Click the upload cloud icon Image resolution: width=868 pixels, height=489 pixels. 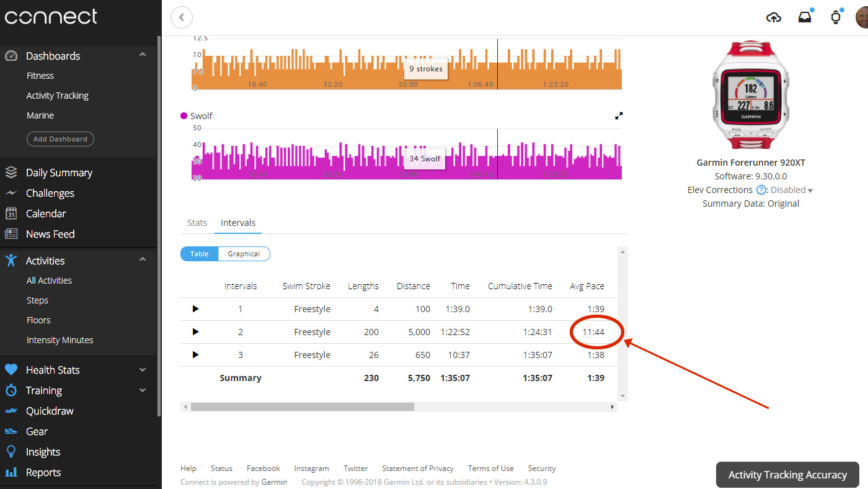774,17
